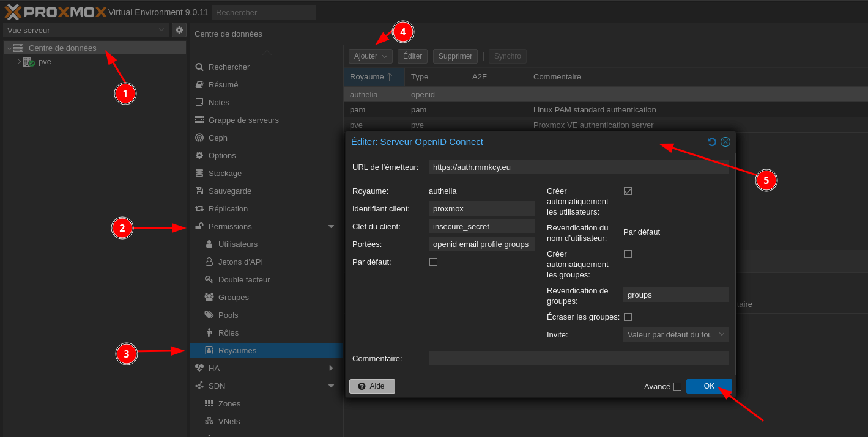Click the gear icon beside Vue serveur

click(179, 30)
